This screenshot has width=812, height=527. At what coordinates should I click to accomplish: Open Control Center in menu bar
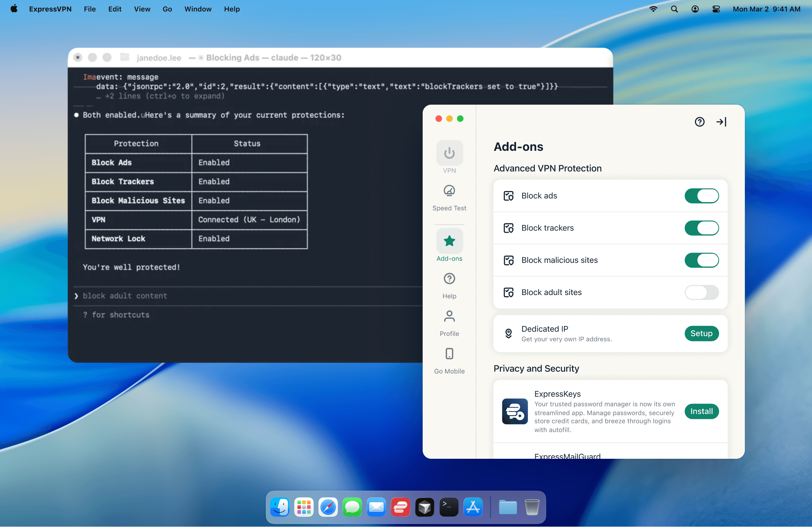[716, 9]
